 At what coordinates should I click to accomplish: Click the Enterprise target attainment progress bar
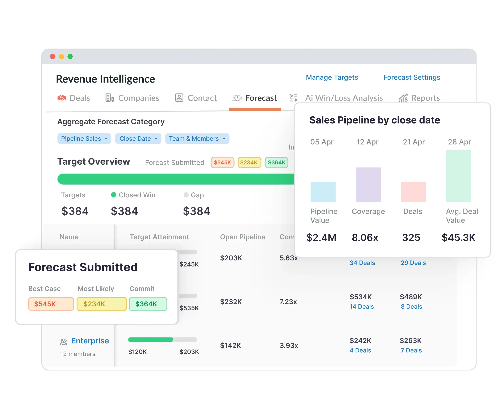click(x=163, y=340)
